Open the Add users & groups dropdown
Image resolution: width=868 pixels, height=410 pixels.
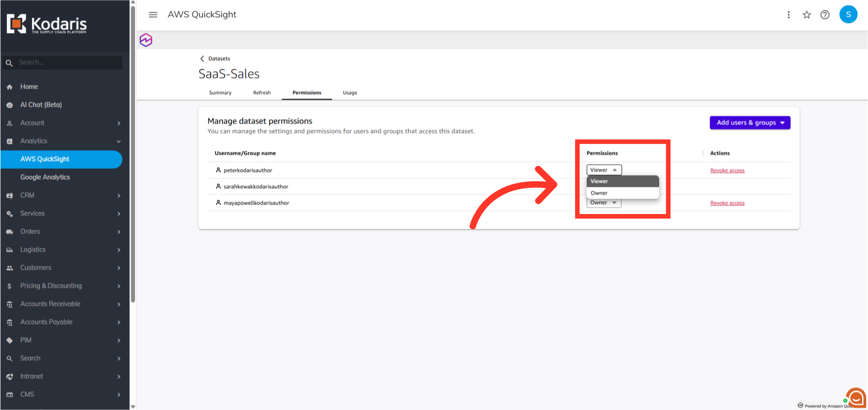(x=750, y=123)
